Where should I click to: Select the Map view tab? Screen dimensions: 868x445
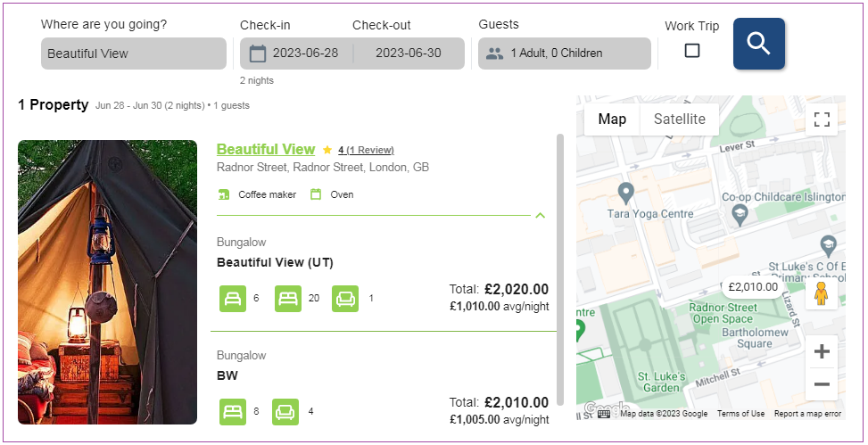tap(612, 119)
